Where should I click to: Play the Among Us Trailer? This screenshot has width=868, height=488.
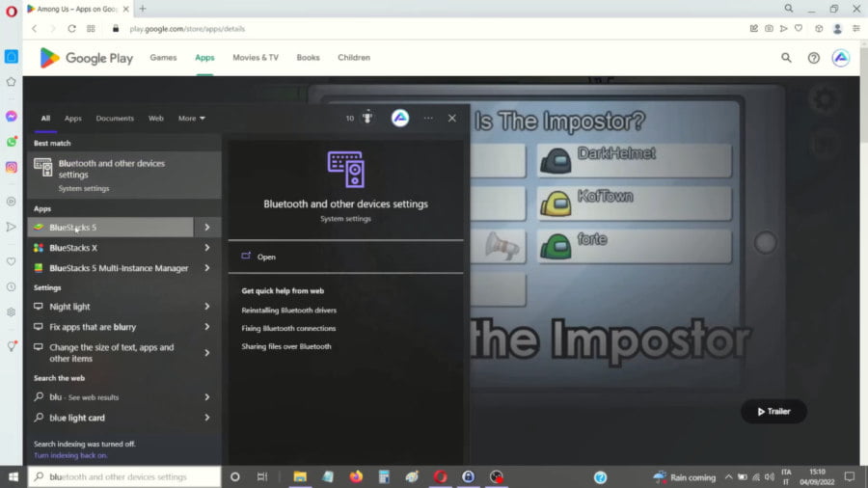[x=773, y=411]
